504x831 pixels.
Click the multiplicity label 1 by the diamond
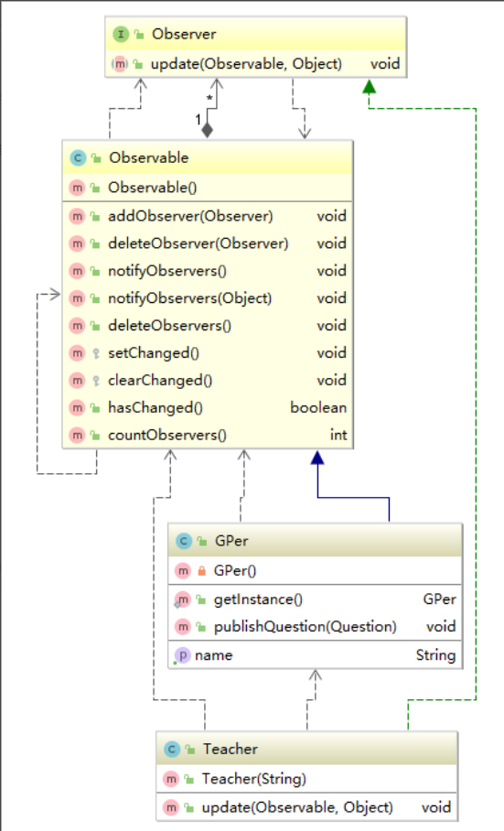coord(198,120)
